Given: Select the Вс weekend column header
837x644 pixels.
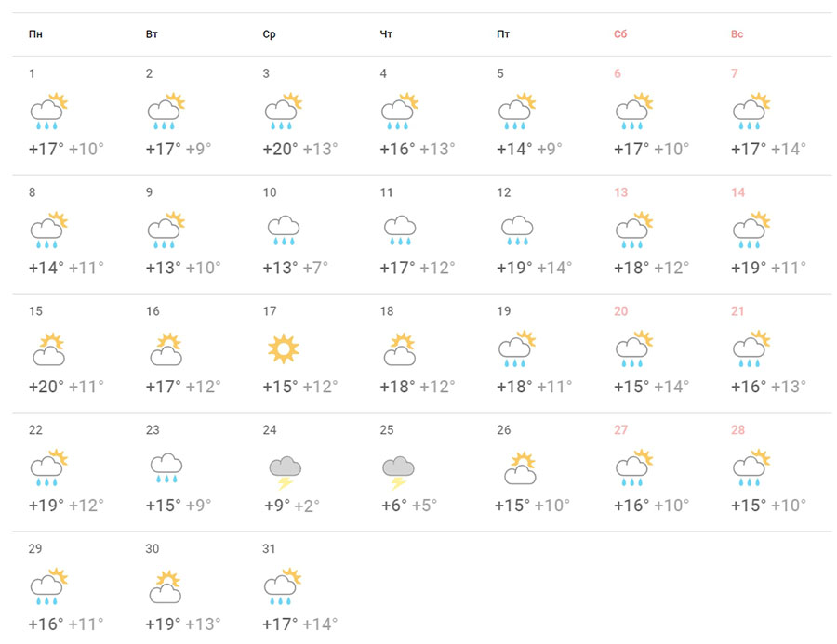Looking at the screenshot, I should coord(737,35).
